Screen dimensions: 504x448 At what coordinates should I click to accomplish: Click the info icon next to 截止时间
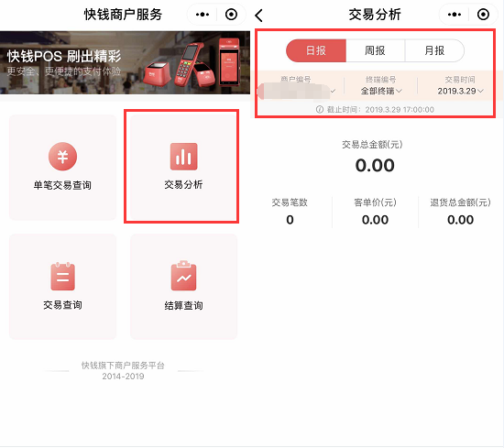(x=320, y=110)
